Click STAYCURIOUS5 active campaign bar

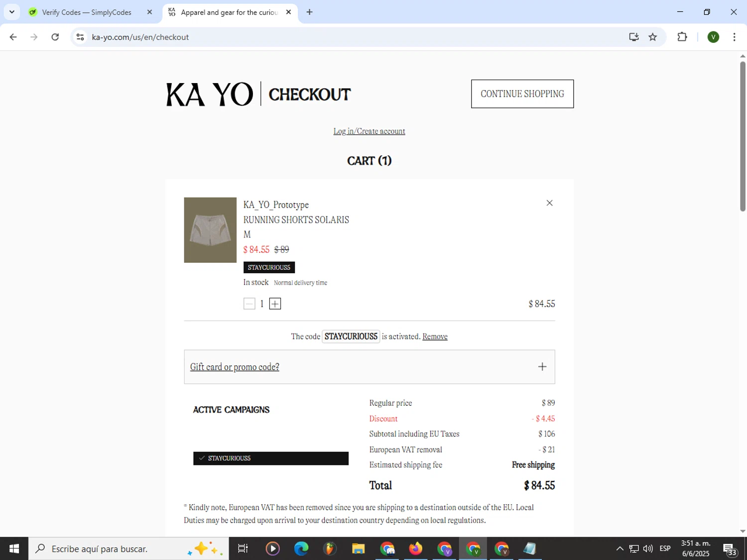pyautogui.click(x=271, y=458)
